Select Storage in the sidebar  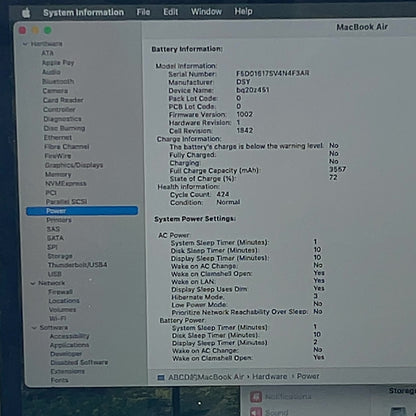tap(60, 256)
